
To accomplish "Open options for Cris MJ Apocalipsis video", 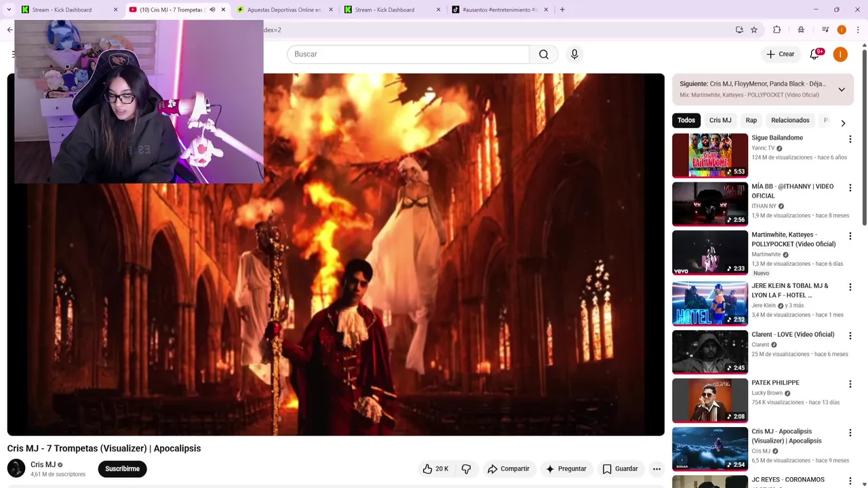I will [x=850, y=432].
